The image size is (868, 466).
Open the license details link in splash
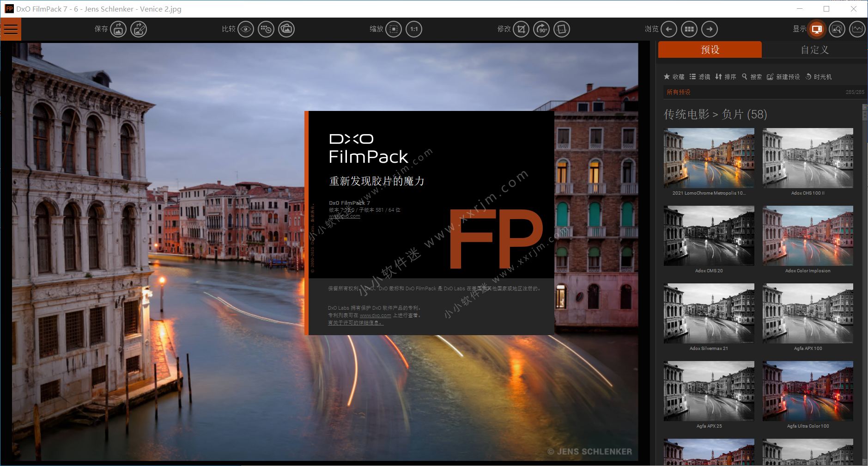(355, 323)
